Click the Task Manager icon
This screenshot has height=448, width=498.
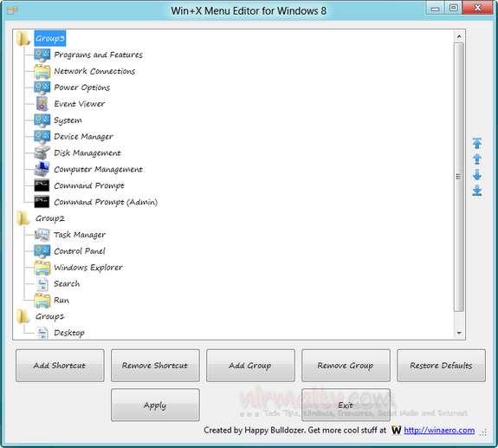pos(42,235)
